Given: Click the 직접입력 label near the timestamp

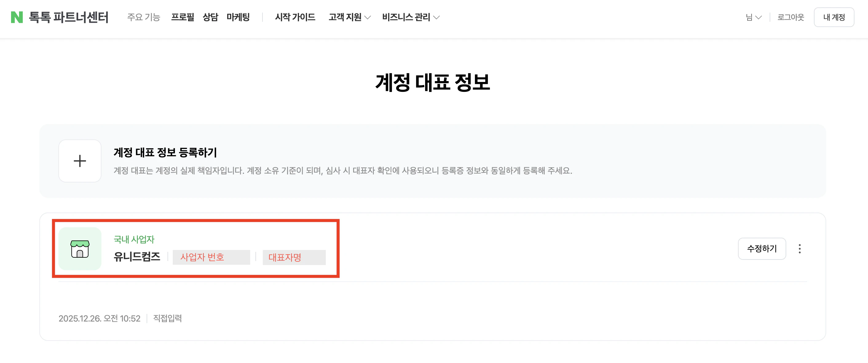Looking at the screenshot, I should tap(167, 318).
